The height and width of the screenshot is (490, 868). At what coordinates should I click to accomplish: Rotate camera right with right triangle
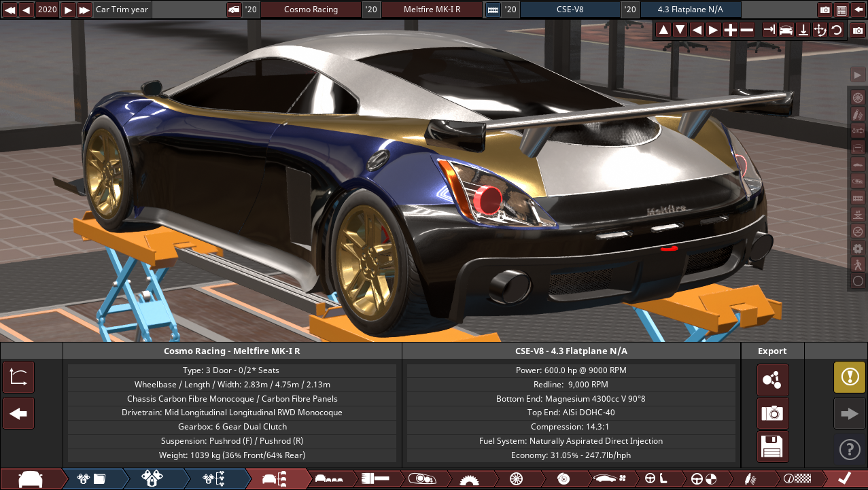point(713,30)
